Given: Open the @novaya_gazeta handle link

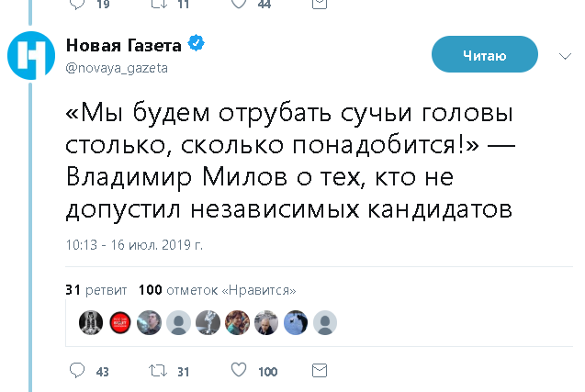Looking at the screenshot, I should click(117, 68).
